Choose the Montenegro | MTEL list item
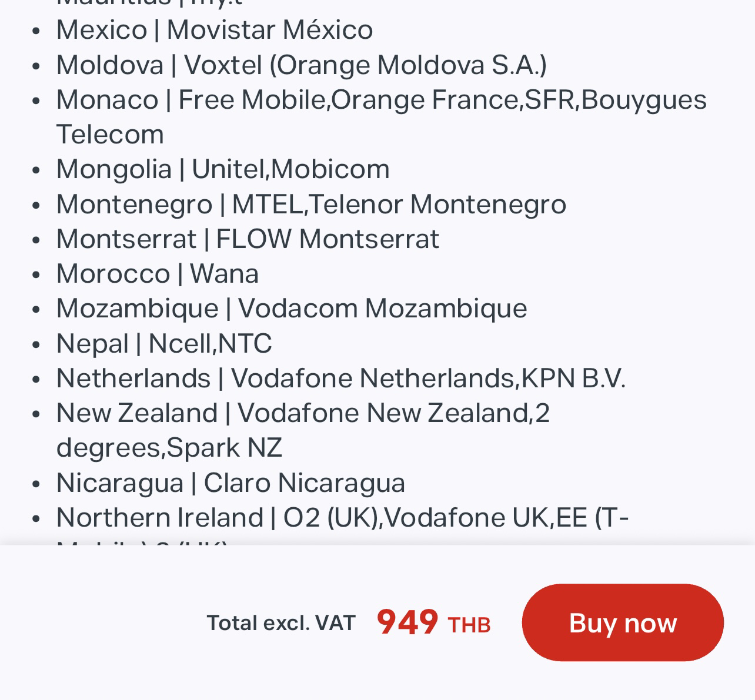The image size is (755, 700). pyautogui.click(x=311, y=205)
